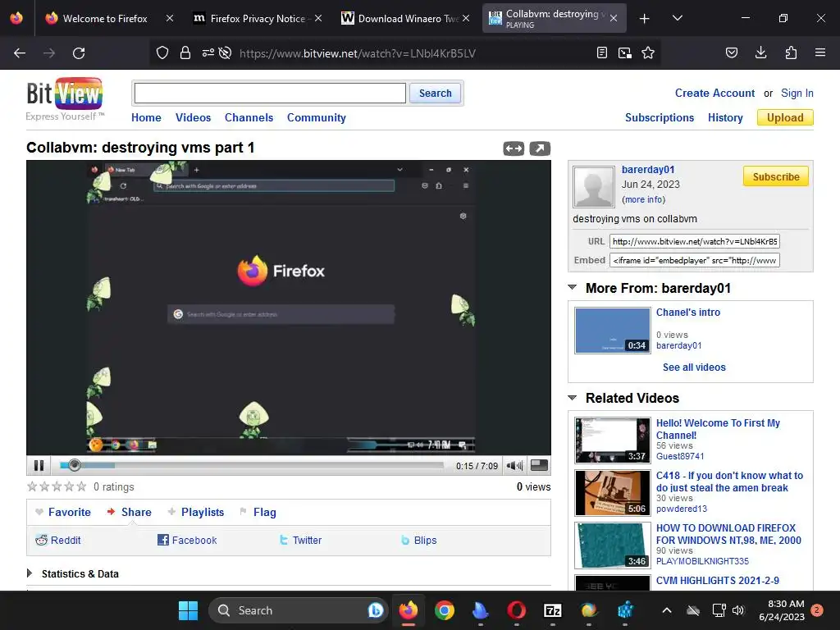Rate the video using the first star

coord(32,486)
